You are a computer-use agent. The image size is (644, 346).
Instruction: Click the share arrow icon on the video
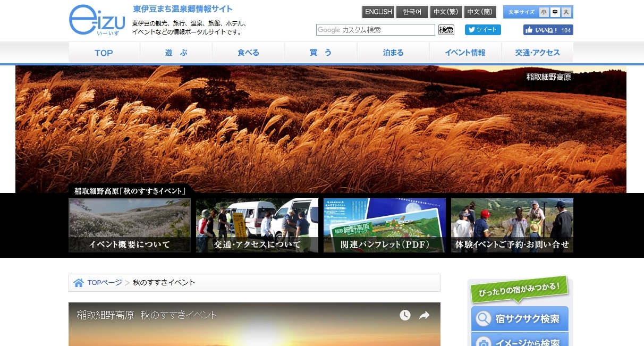(x=424, y=315)
